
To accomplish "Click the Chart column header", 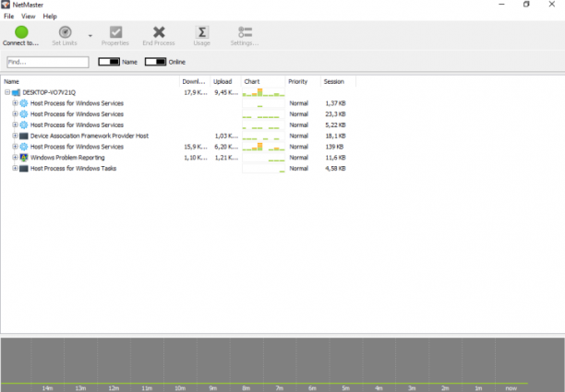I will (263, 82).
